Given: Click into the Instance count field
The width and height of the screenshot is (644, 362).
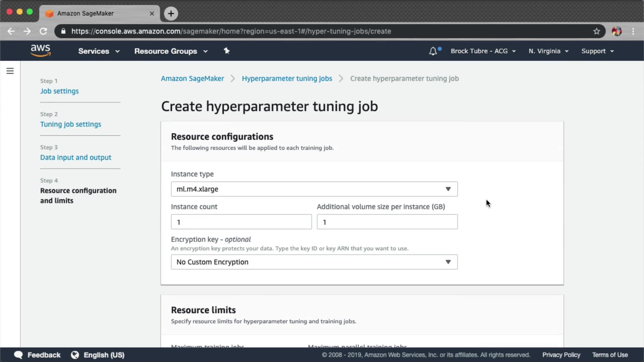Looking at the screenshot, I should click(241, 222).
